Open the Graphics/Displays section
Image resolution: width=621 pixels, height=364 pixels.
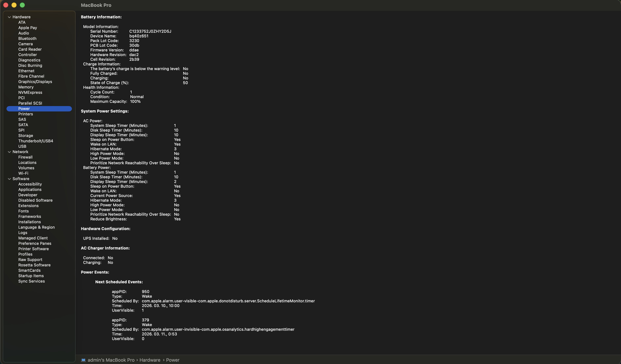pyautogui.click(x=35, y=82)
